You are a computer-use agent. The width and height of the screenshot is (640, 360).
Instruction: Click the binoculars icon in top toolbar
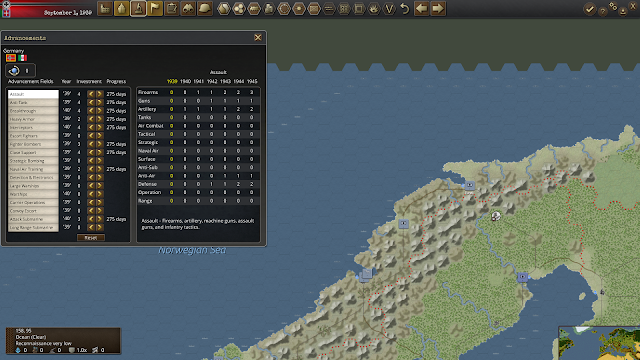[188, 9]
